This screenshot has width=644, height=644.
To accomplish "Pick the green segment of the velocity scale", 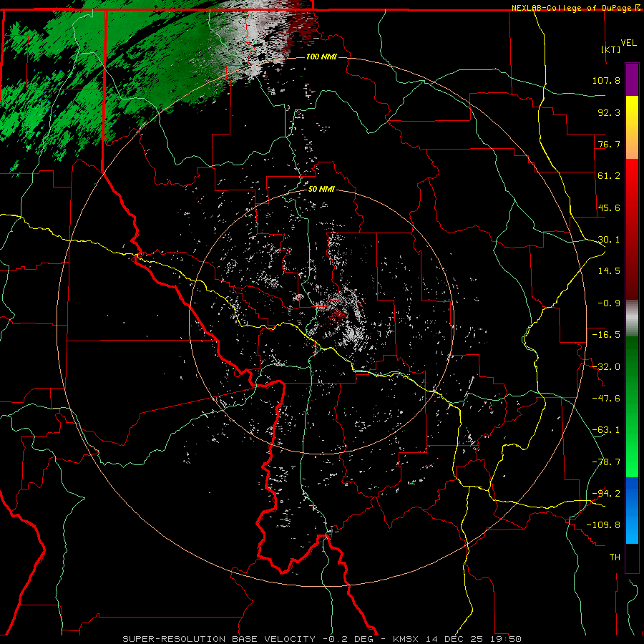I will [632, 406].
